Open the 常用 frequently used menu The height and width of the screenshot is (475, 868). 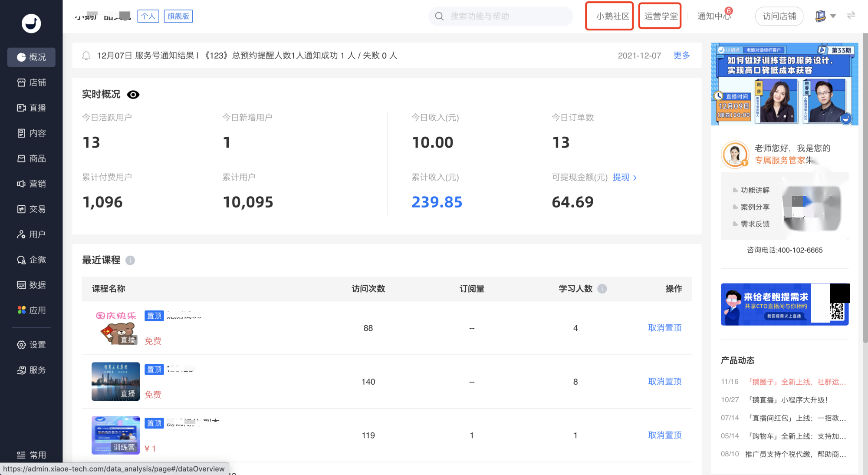(31, 455)
